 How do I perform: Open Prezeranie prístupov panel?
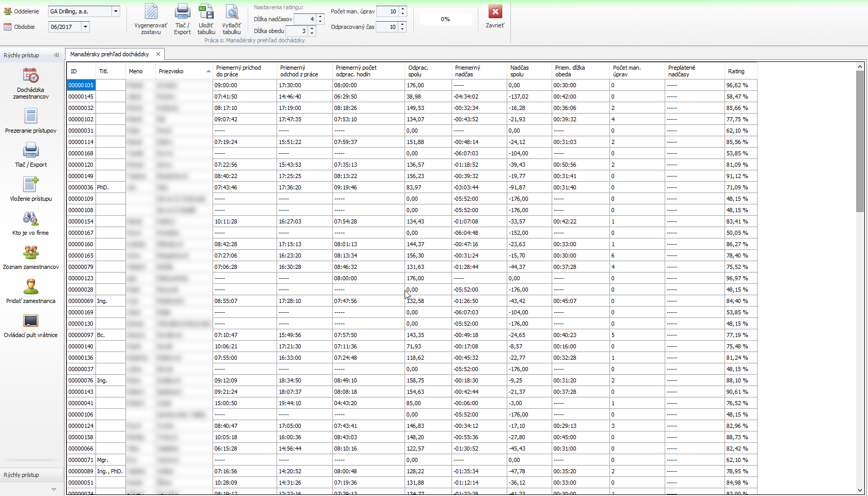pyautogui.click(x=30, y=121)
